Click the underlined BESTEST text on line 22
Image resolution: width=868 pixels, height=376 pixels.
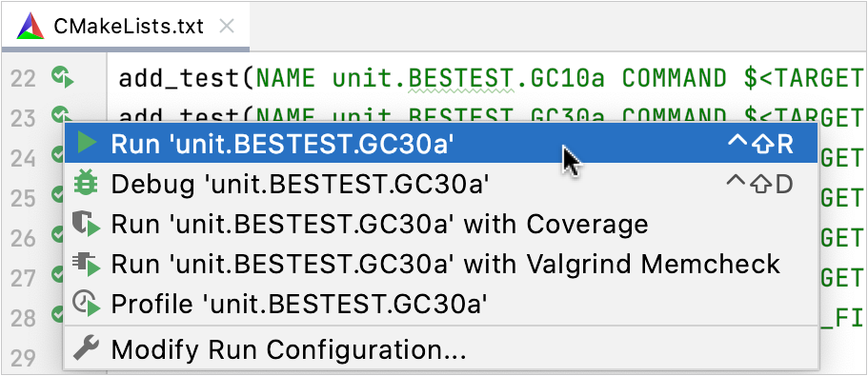[460, 78]
